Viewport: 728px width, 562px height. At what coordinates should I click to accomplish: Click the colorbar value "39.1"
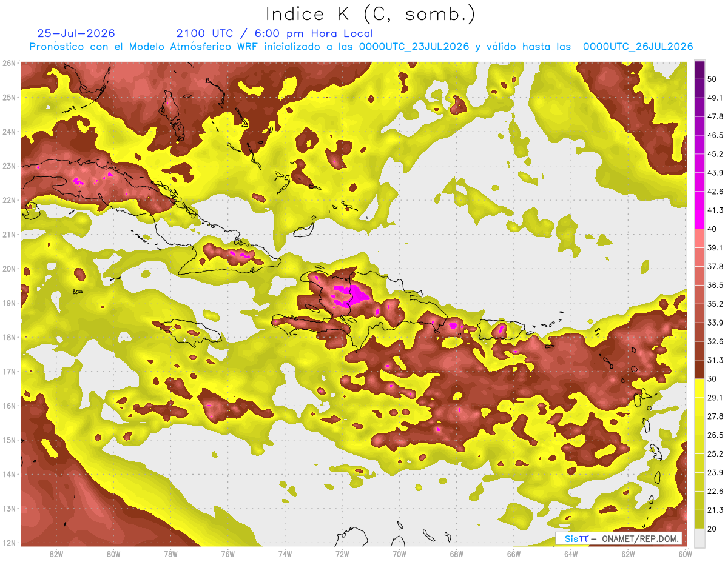715,248
